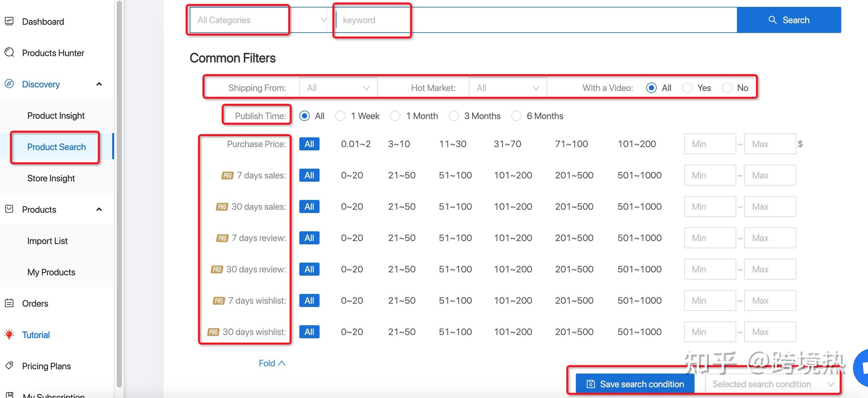Select 6 Months publish time radio
The width and height of the screenshot is (868, 398).
[516, 116]
